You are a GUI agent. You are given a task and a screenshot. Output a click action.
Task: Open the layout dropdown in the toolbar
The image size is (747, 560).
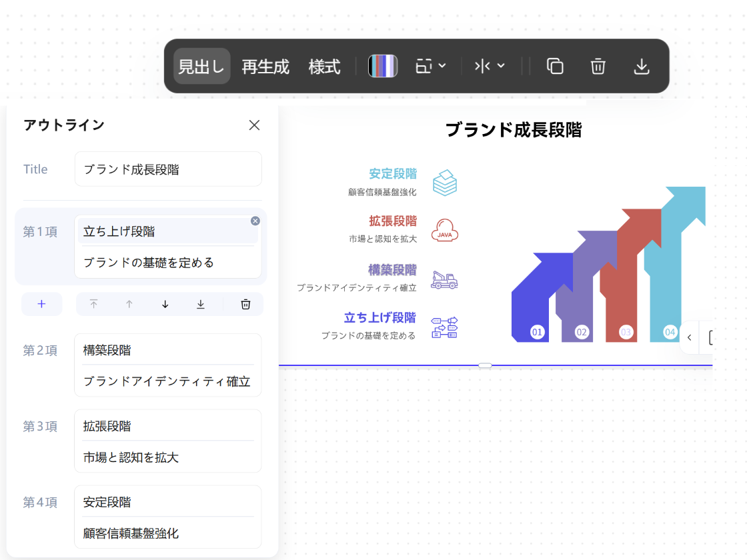pos(430,66)
